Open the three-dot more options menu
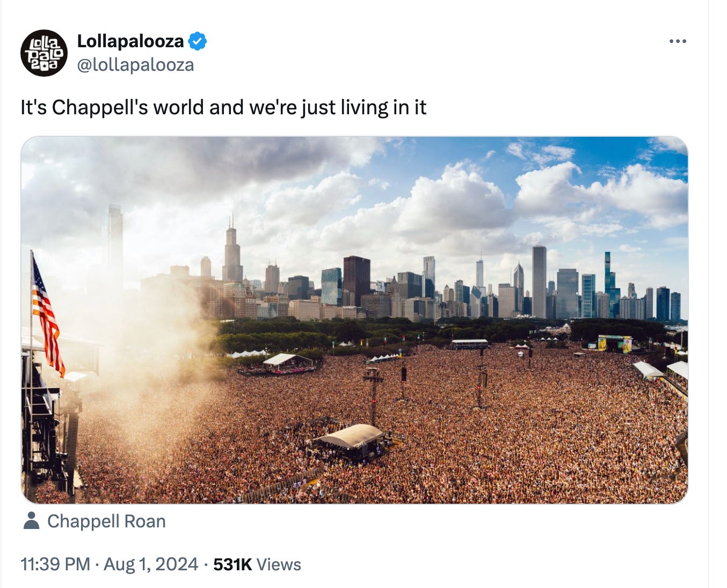This screenshot has height=588, width=727. point(678,41)
